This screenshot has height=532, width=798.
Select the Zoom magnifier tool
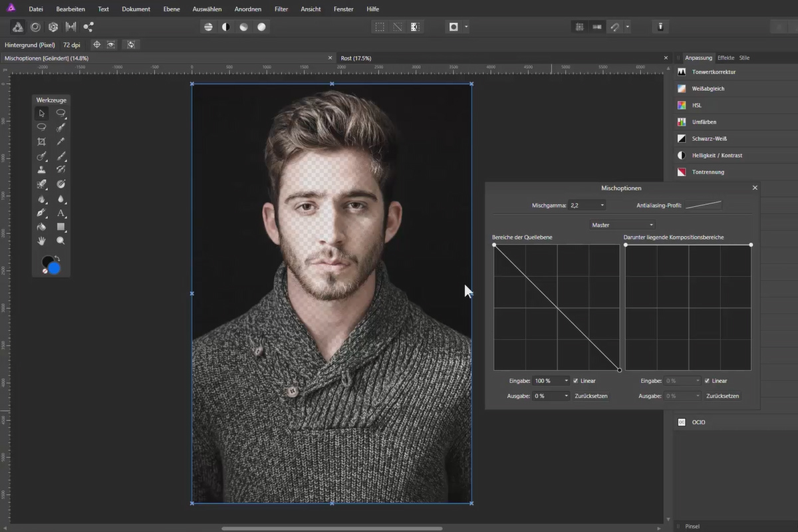click(61, 241)
